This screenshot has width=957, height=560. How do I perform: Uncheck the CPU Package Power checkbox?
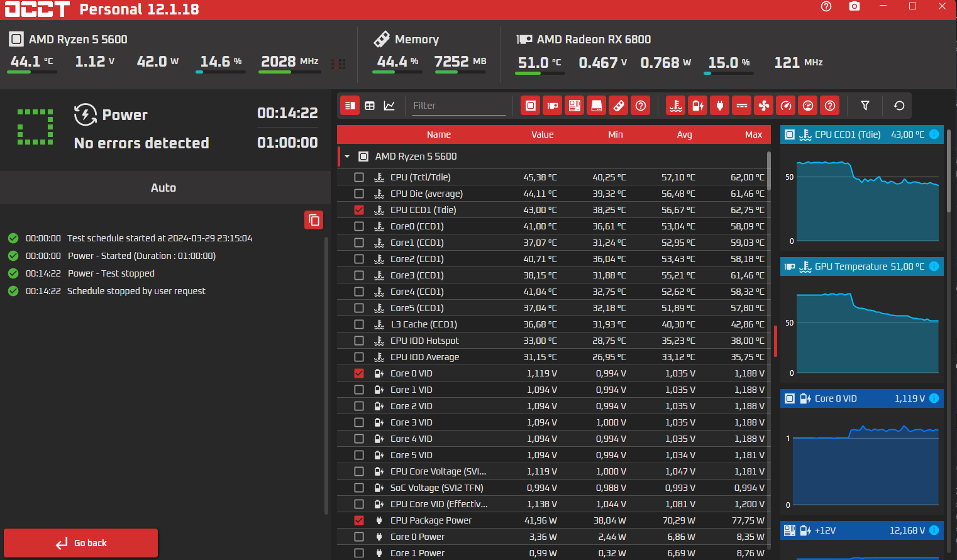pyautogui.click(x=359, y=520)
